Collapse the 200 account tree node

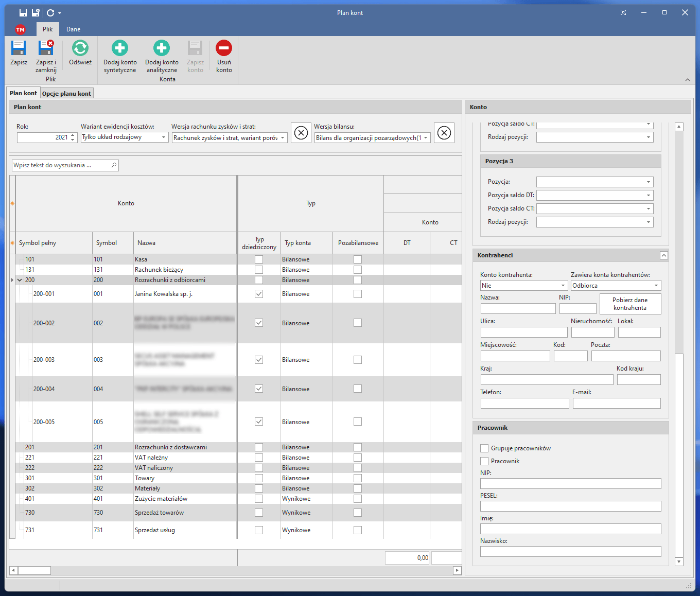pyautogui.click(x=20, y=280)
